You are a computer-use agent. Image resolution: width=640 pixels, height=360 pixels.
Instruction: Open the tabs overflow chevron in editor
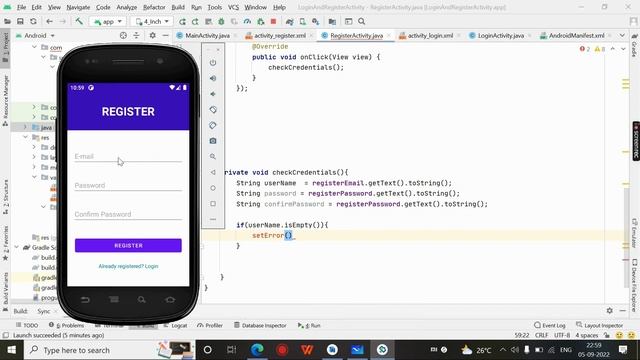622,36
